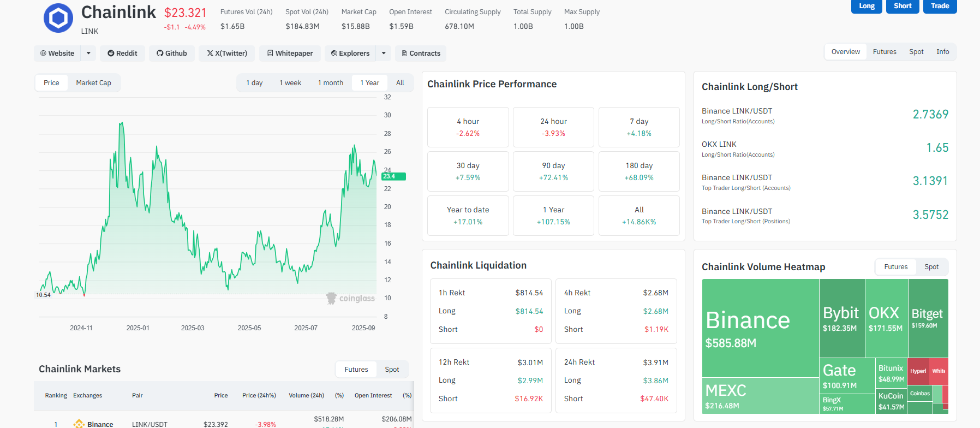Open the Website link button
980x428 pixels.
(57, 53)
